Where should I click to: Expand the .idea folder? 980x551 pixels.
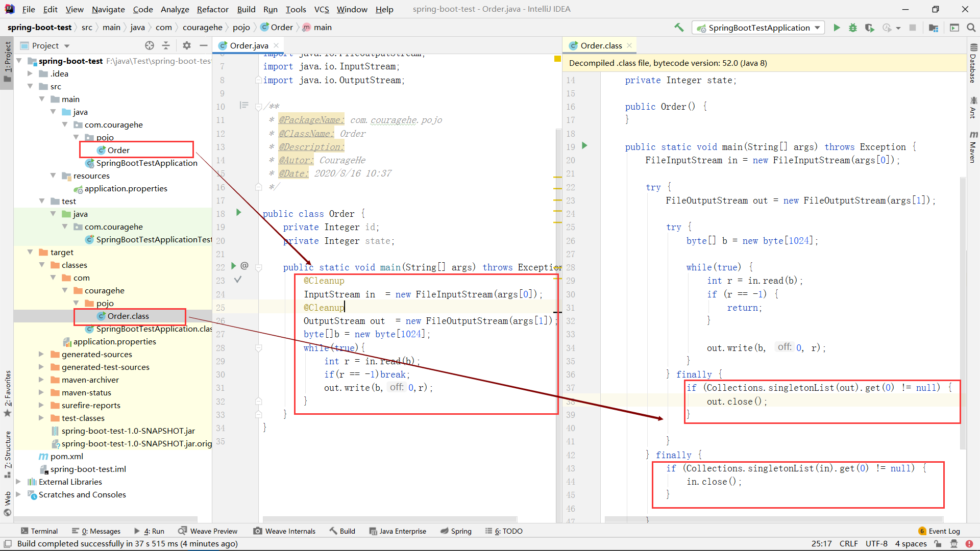point(31,73)
